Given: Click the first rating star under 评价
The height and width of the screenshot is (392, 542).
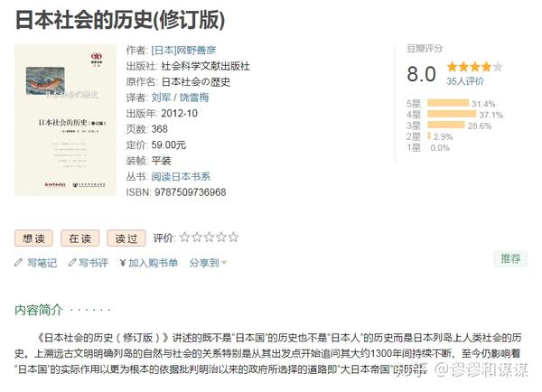Looking at the screenshot, I should coord(185,238).
